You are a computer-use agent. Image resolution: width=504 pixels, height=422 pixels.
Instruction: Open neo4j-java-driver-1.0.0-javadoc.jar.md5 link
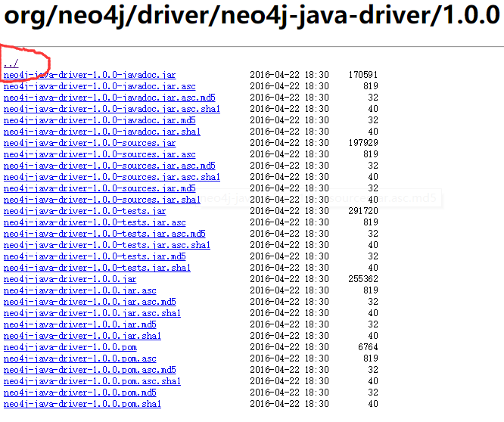(x=100, y=120)
